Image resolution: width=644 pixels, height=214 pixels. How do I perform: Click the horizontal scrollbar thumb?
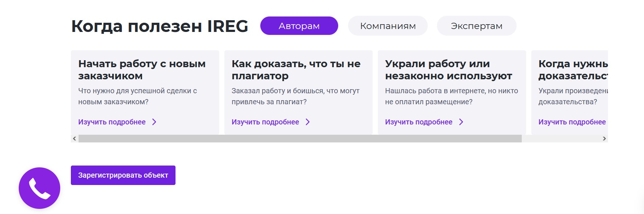click(300, 138)
